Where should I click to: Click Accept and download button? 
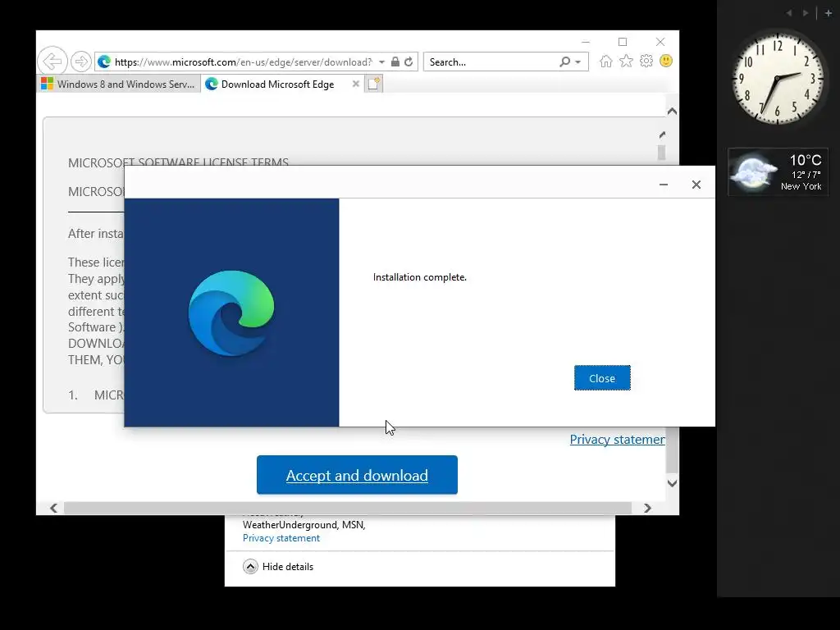click(x=357, y=475)
